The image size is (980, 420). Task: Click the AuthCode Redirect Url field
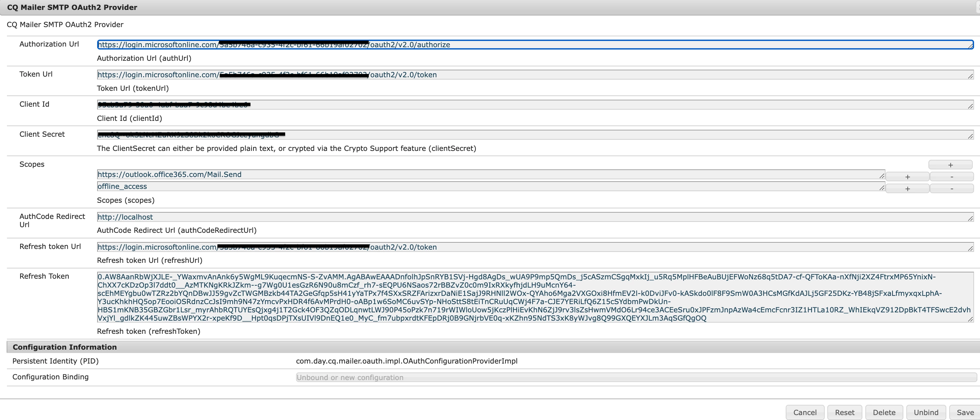point(533,217)
